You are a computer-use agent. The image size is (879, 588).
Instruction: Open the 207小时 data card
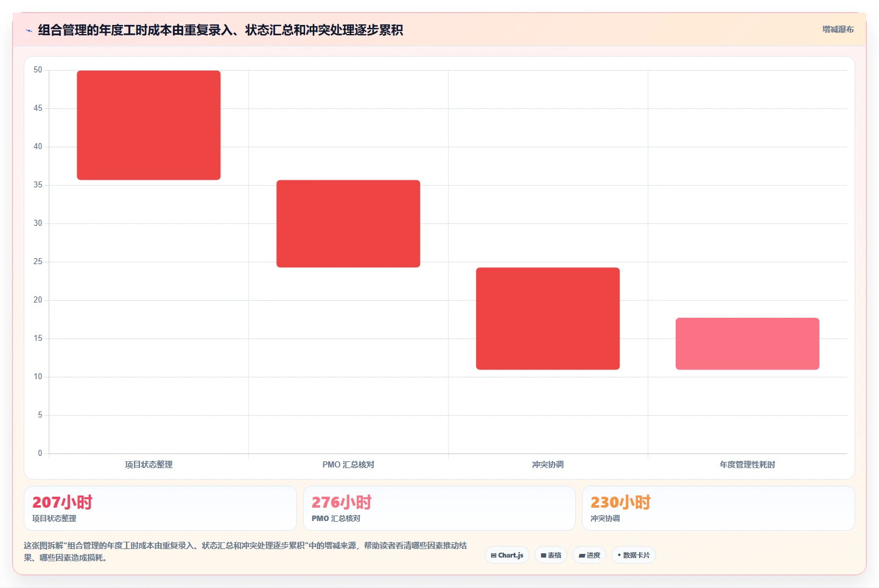pos(160,508)
